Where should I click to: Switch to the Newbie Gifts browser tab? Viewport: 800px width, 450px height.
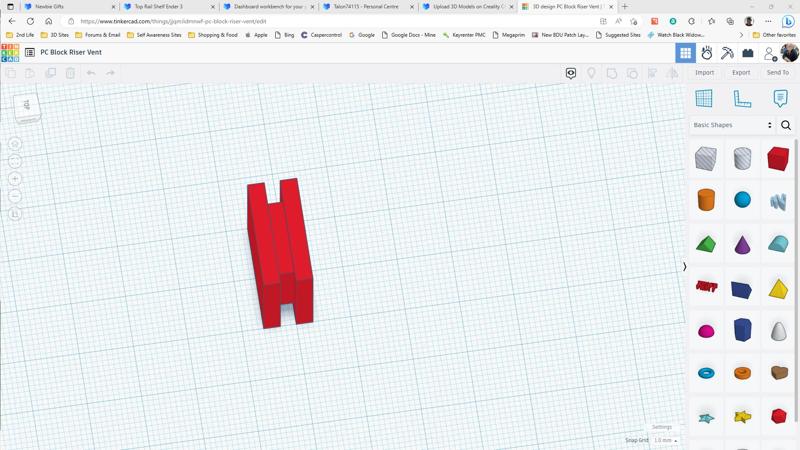(x=67, y=7)
